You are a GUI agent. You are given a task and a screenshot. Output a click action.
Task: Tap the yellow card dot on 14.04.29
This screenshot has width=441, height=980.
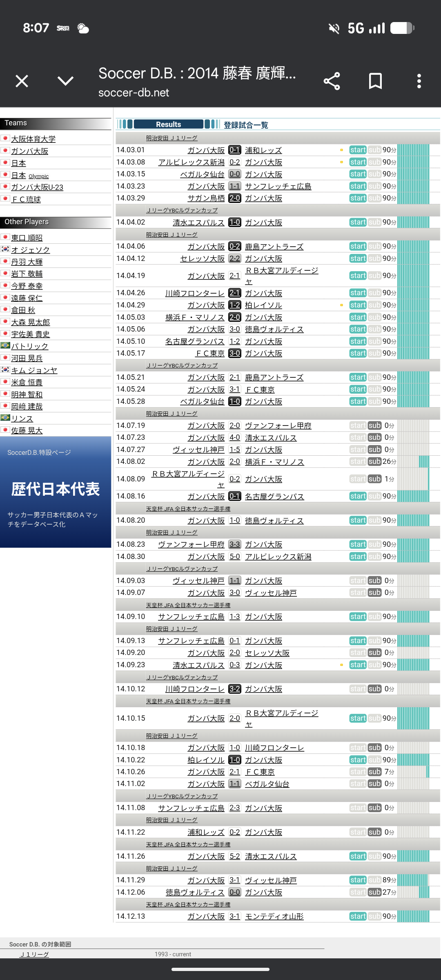coord(341,305)
